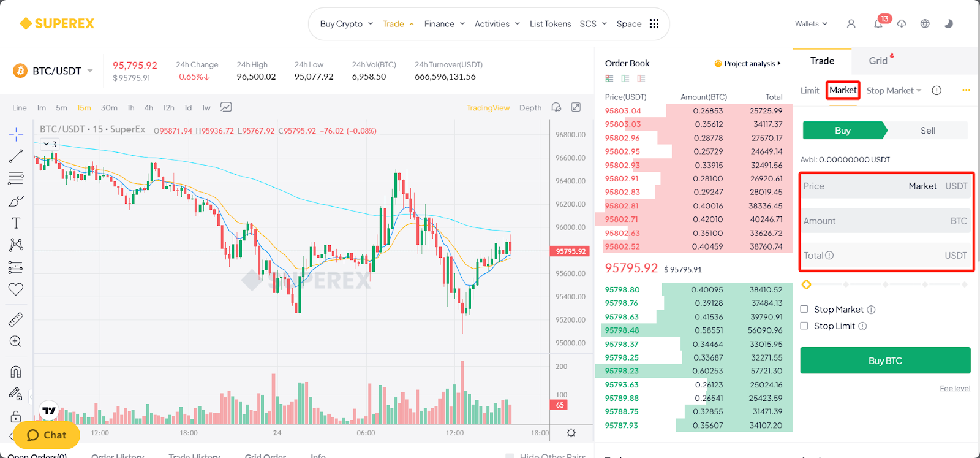
Task: Click the Buy BTC button
Action: click(x=885, y=361)
